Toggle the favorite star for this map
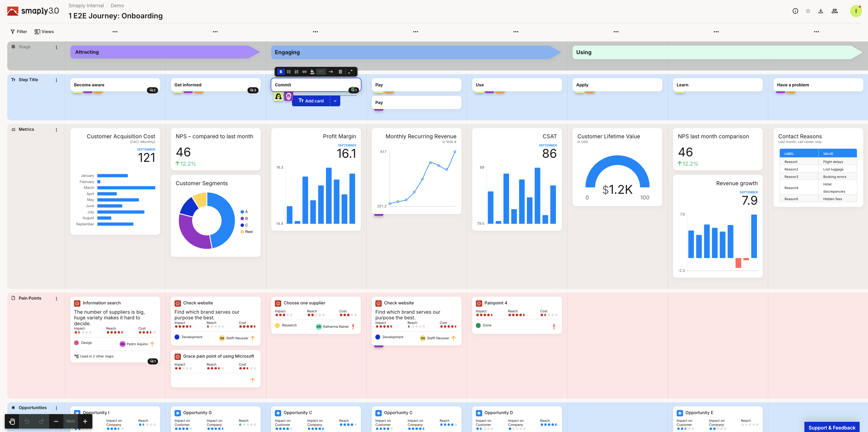Image resolution: width=868 pixels, height=432 pixels. pyautogui.click(x=808, y=11)
